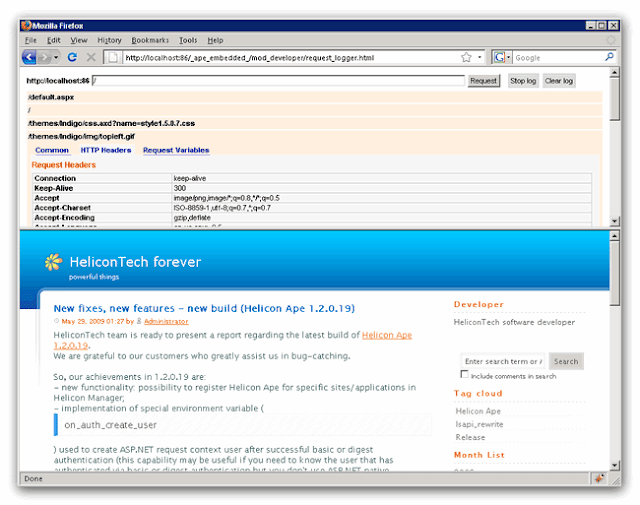This screenshot has height=505, width=640.
Task: Click the upper pane scrollbar thumb
Action: pos(614,99)
